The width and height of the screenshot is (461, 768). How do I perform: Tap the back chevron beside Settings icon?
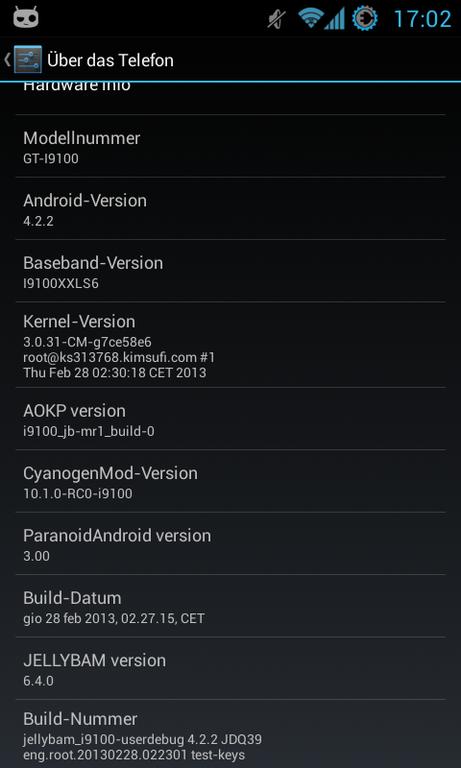(x=7, y=60)
